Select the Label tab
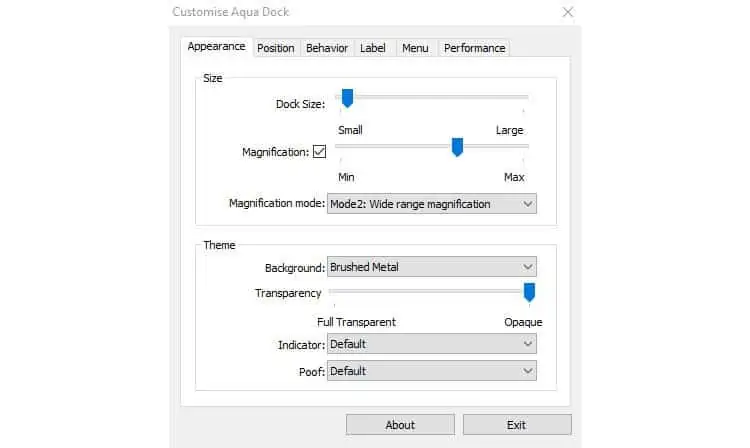This screenshot has height=448, width=750. click(x=373, y=48)
